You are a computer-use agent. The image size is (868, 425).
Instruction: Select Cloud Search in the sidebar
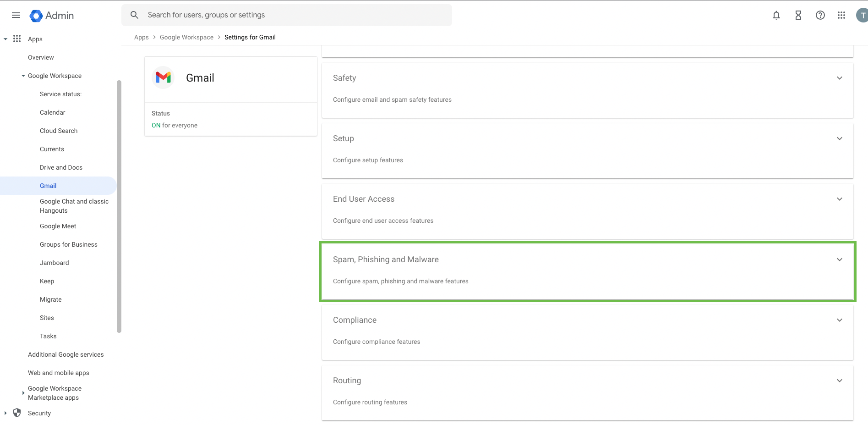coord(59,131)
